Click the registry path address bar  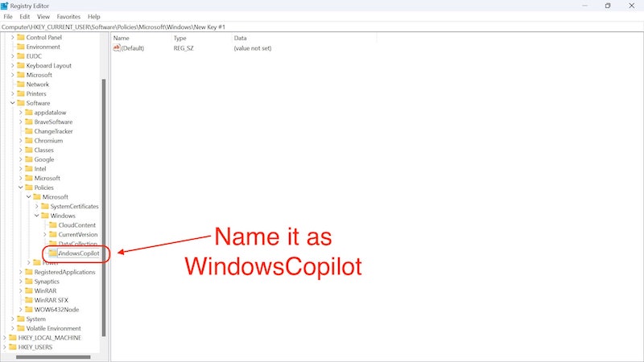pyautogui.click(x=321, y=27)
